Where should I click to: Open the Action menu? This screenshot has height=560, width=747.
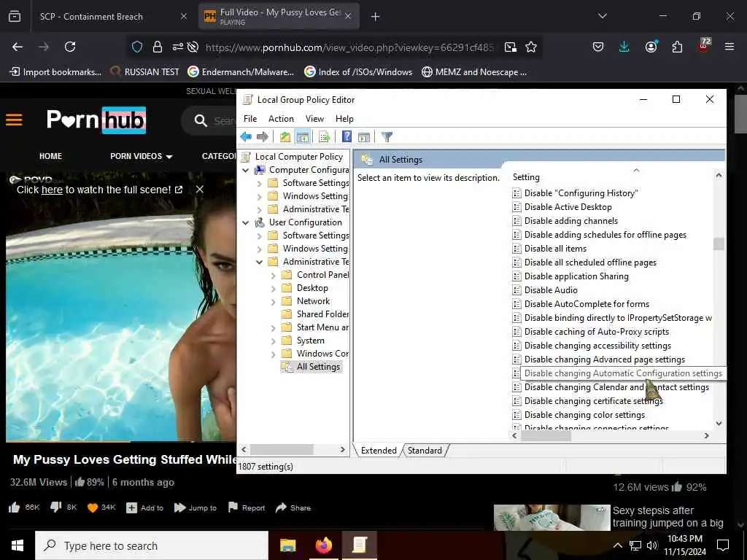[x=281, y=119]
